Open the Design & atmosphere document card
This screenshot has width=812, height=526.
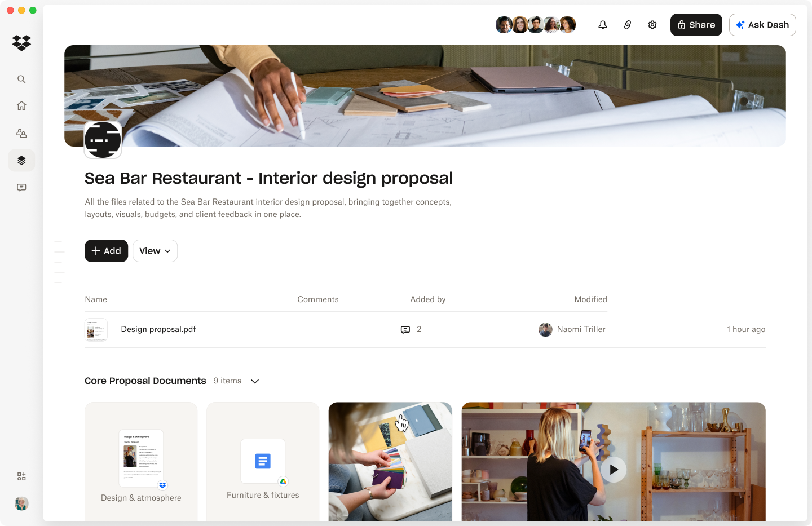(141, 462)
